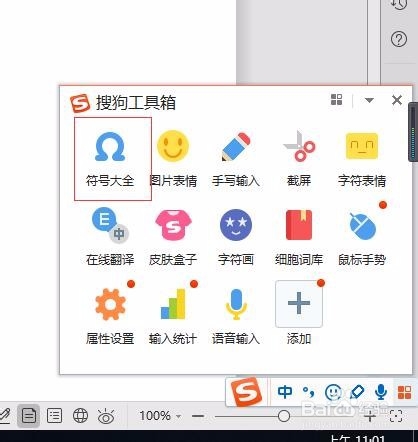Click microphone voice icon on IME bar

click(381, 392)
